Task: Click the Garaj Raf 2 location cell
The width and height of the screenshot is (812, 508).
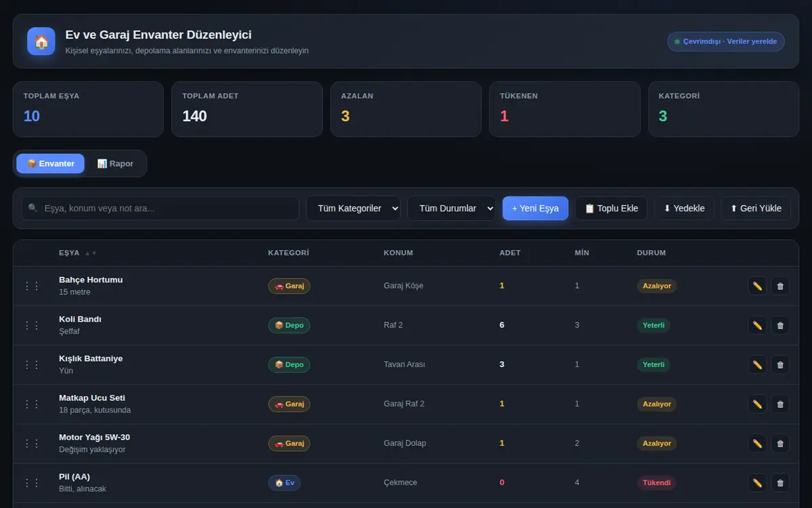Action: click(404, 404)
